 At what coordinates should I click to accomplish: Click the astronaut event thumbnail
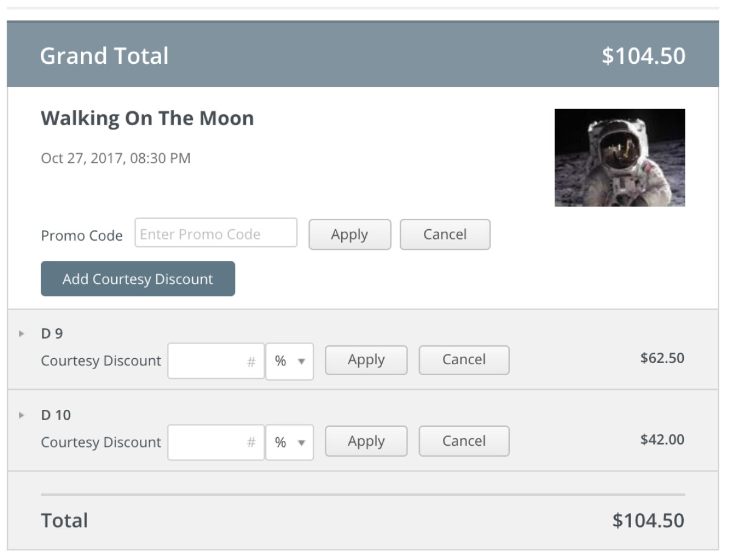tap(620, 157)
